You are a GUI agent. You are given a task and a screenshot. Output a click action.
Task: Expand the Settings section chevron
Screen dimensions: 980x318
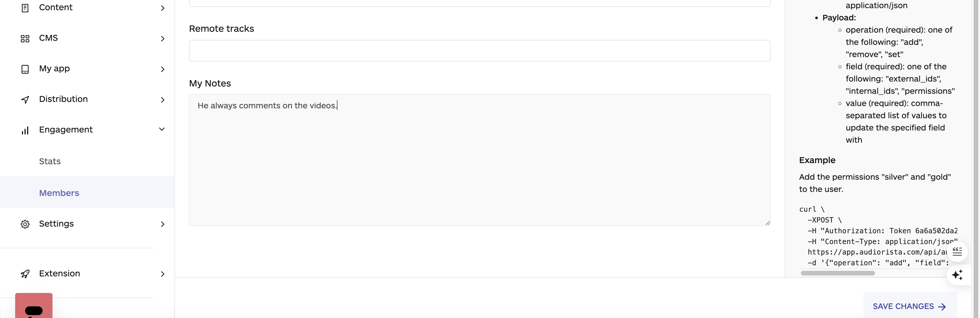pos(163,224)
